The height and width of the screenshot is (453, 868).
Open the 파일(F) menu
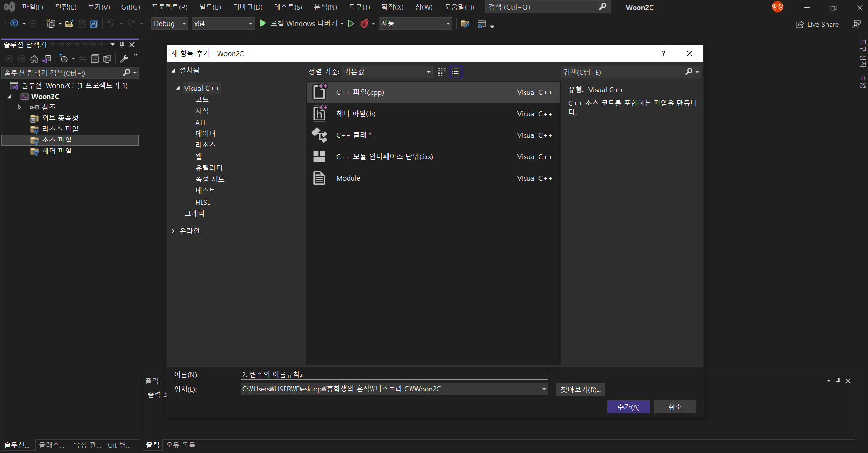pyautogui.click(x=32, y=7)
